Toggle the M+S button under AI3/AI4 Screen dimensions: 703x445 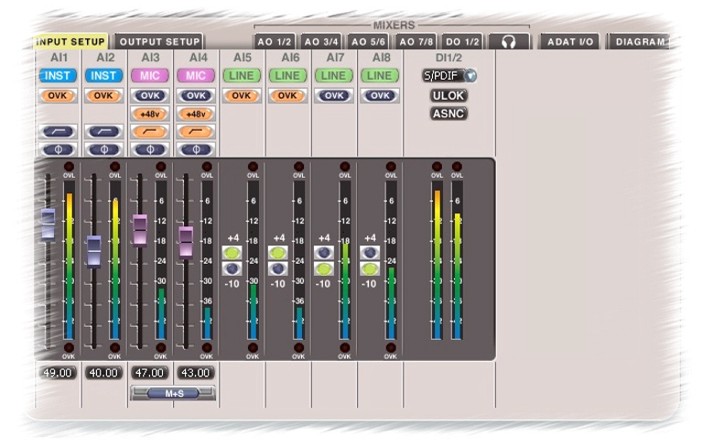click(x=173, y=393)
